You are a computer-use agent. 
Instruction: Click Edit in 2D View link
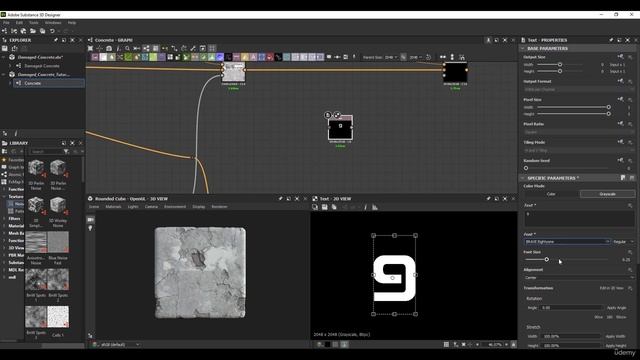point(611,288)
